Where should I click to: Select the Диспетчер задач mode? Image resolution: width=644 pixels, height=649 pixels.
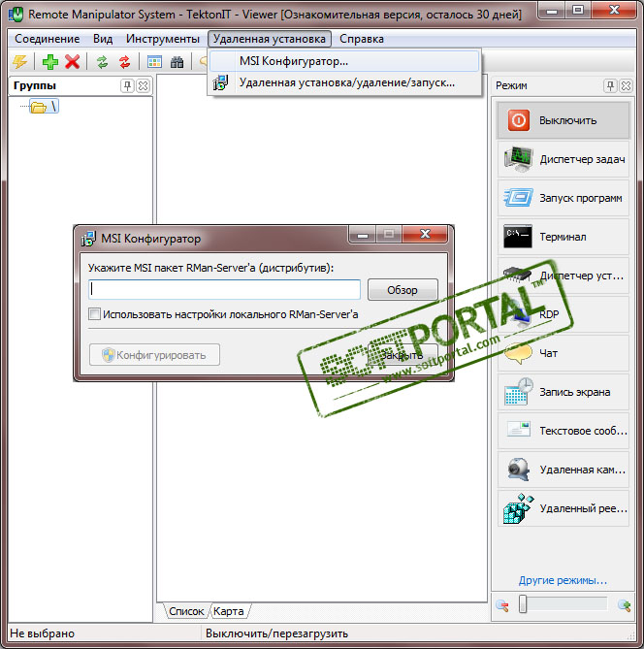click(563, 159)
